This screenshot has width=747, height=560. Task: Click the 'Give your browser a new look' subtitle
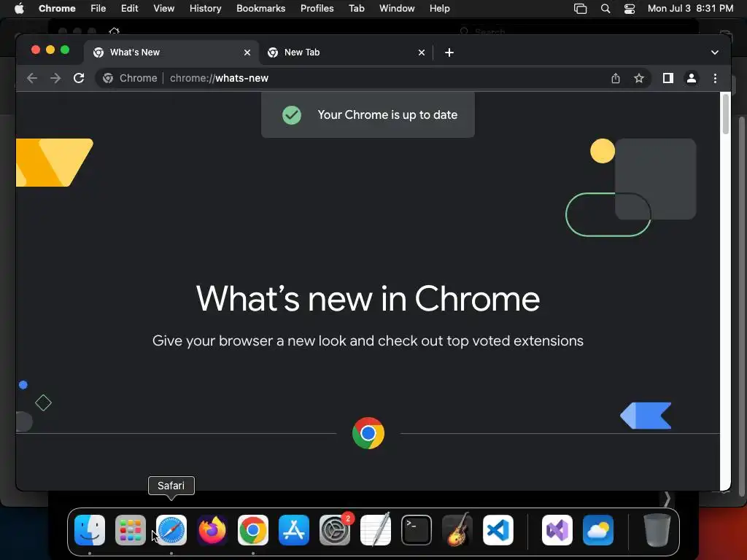point(368,341)
